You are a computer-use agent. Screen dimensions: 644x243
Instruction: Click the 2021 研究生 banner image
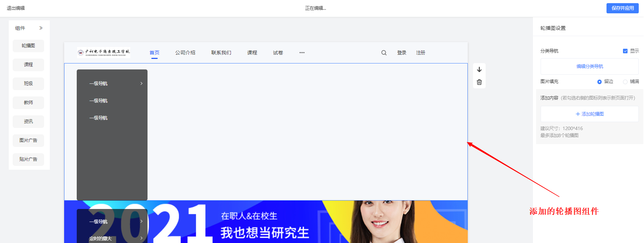pyautogui.click(x=266, y=222)
